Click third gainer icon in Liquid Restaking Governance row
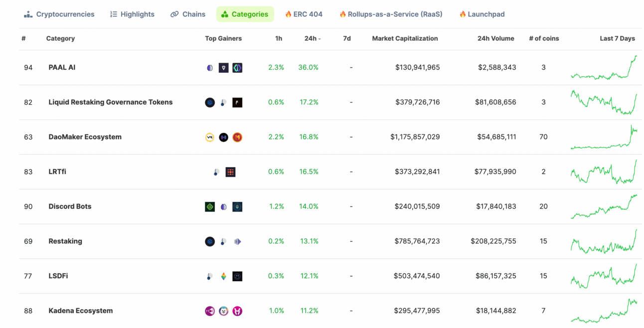The image size is (644, 328). 237,103
